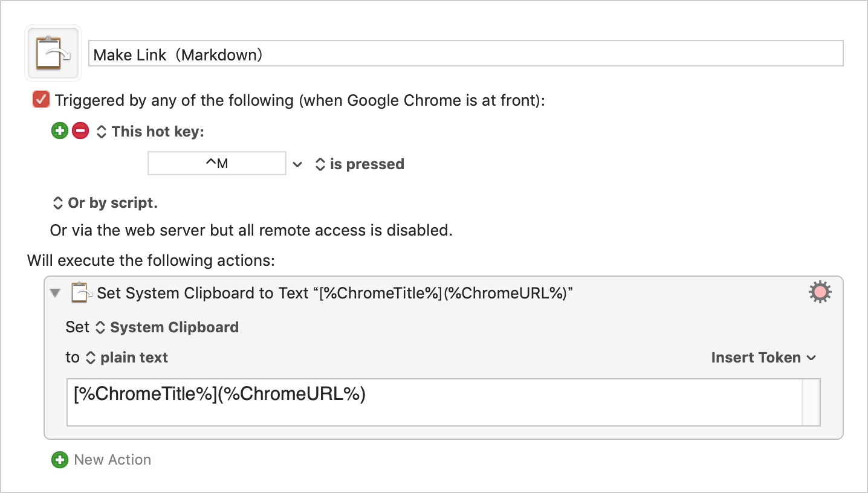Image resolution: width=868 pixels, height=493 pixels.
Task: Remove the hot key trigger with red minus
Action: (x=80, y=131)
